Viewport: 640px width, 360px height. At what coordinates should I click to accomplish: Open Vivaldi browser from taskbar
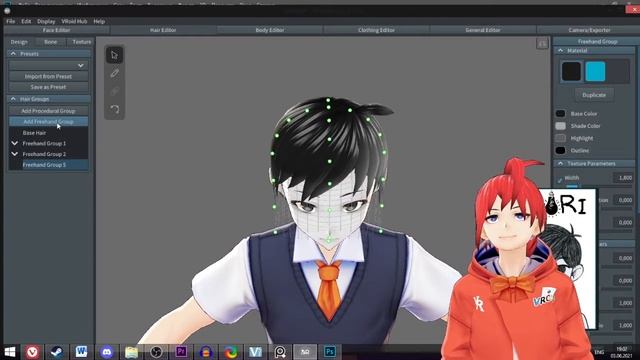(x=33, y=351)
